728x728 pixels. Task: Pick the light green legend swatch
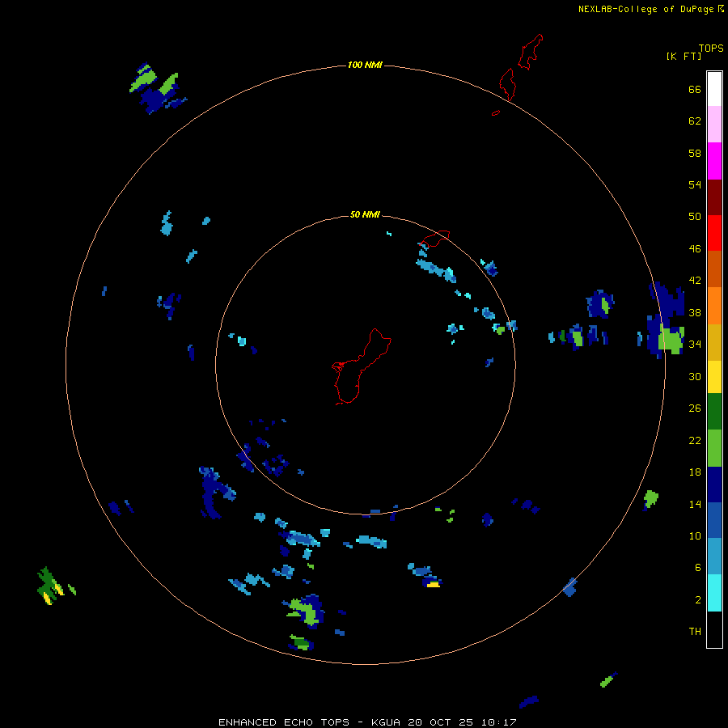tap(714, 448)
